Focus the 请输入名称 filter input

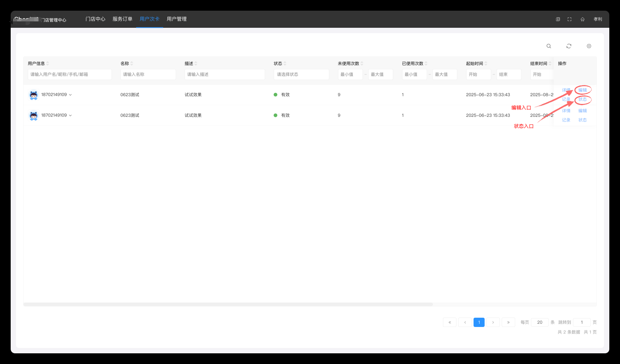[x=148, y=74]
